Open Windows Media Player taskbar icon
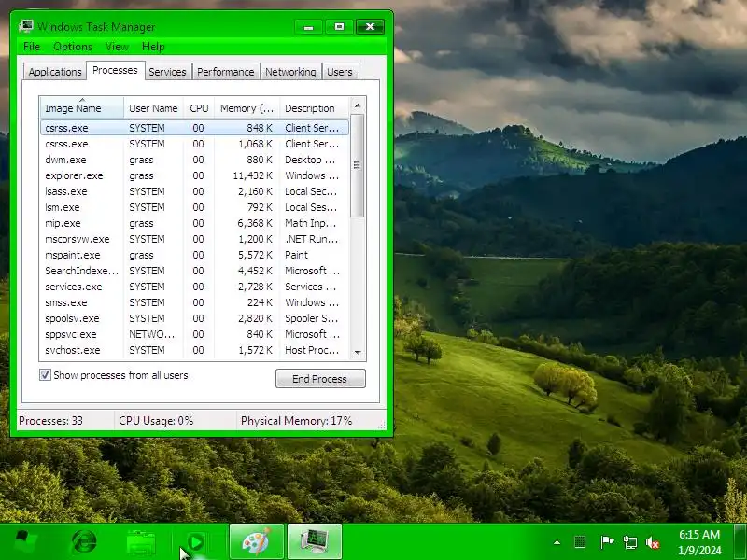The height and width of the screenshot is (560, 747). point(196,542)
